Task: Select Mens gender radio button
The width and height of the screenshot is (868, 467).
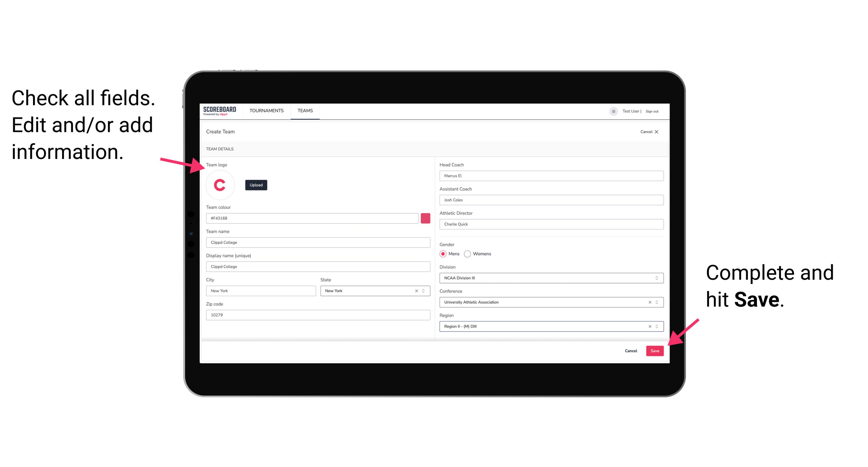Action: click(x=443, y=254)
